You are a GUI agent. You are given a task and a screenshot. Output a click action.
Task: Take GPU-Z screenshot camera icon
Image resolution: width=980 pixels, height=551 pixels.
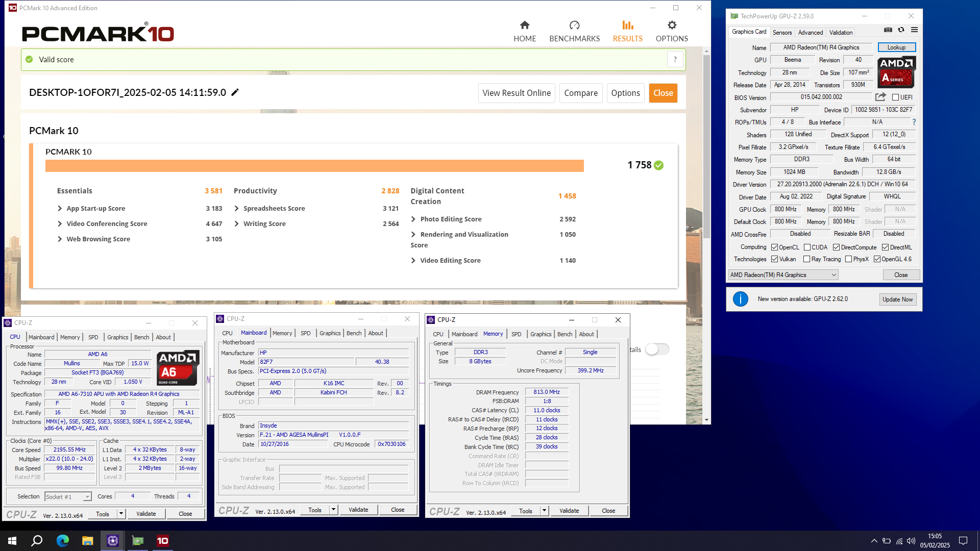coord(888,30)
